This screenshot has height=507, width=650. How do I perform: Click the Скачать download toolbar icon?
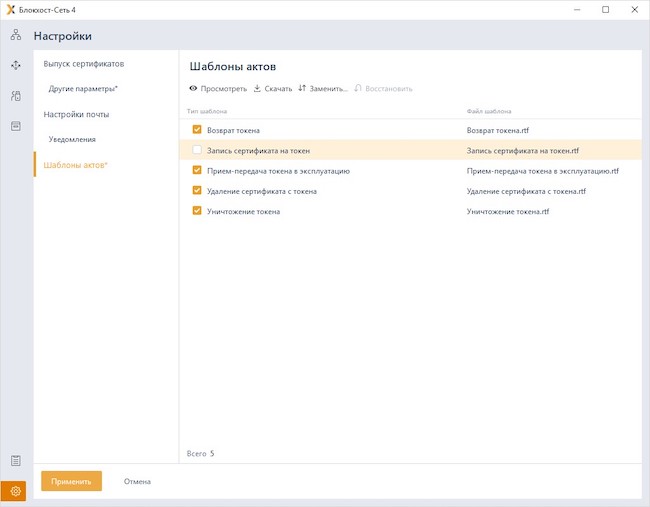pos(257,89)
